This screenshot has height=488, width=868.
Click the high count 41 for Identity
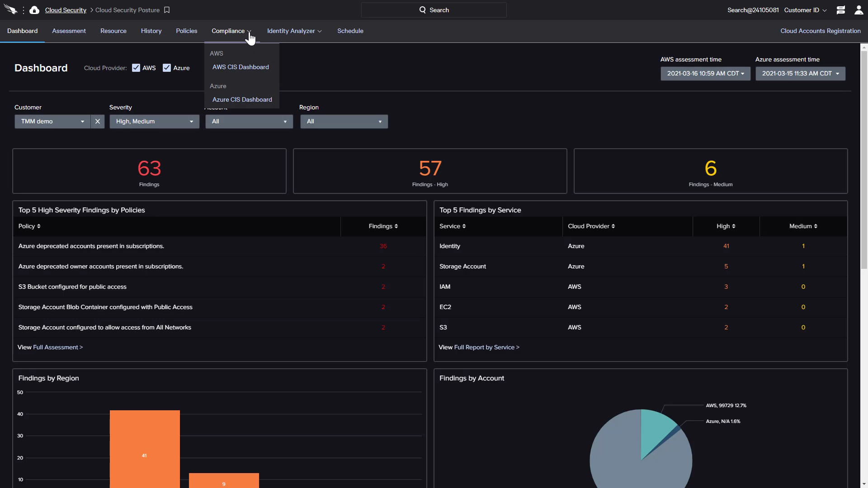point(726,246)
